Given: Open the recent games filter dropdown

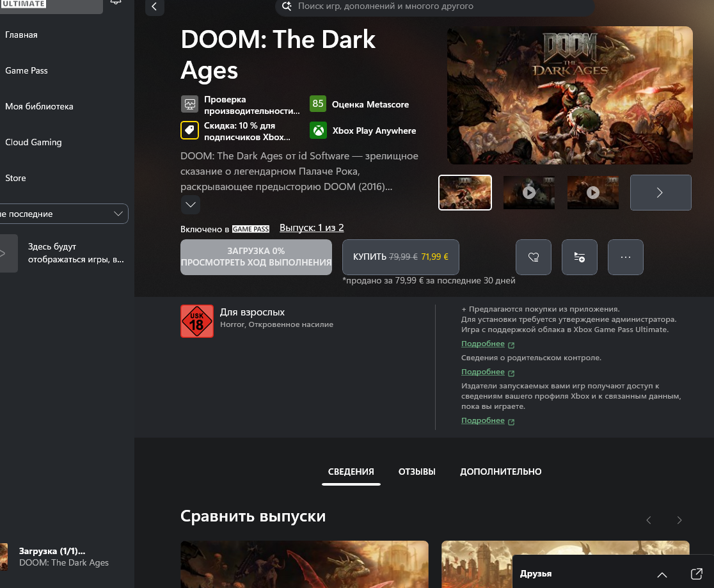Looking at the screenshot, I should [63, 214].
